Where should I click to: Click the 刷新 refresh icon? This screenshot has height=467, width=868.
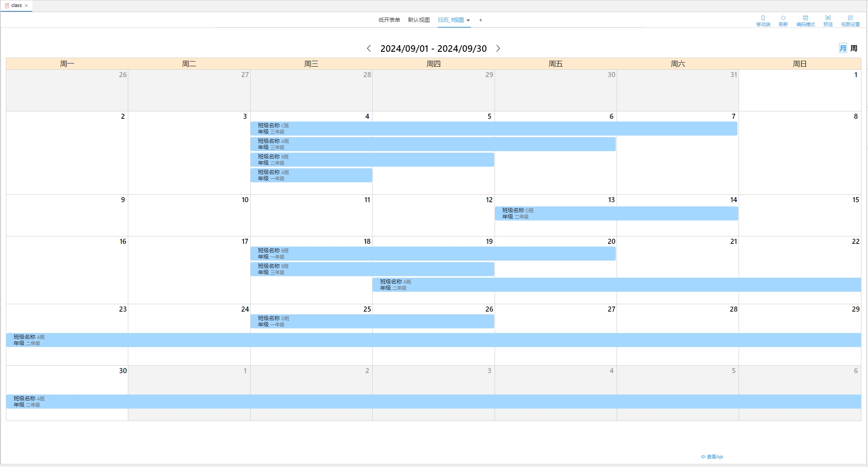click(x=783, y=20)
